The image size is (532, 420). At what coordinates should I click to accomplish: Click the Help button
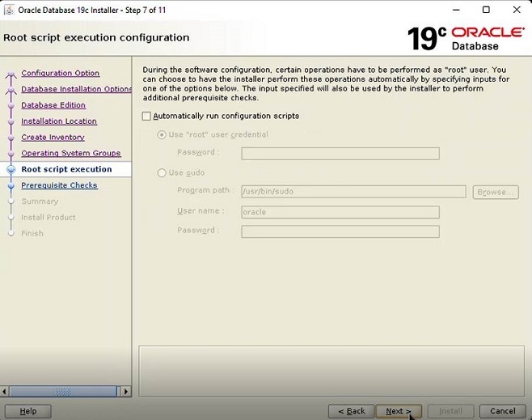(x=27, y=411)
